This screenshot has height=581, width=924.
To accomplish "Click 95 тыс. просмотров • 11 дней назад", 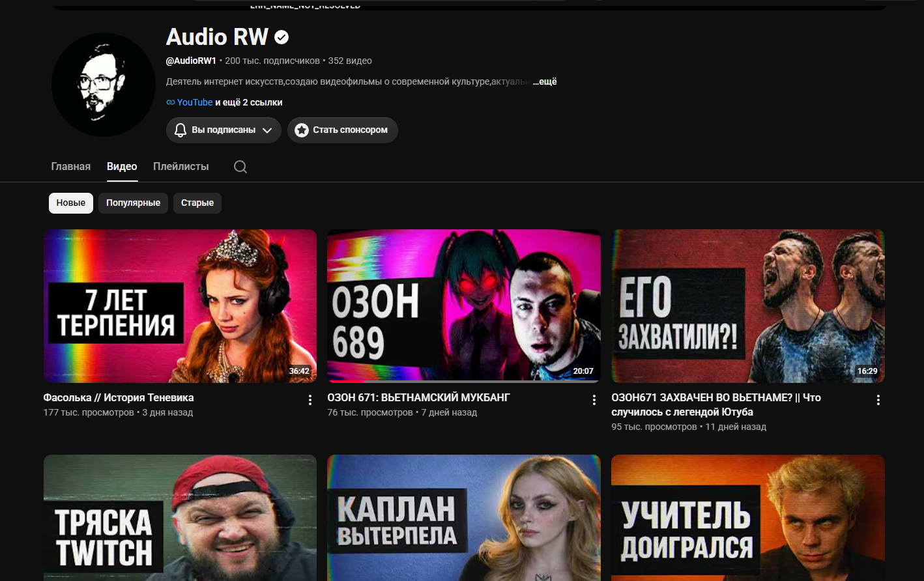I will point(689,427).
